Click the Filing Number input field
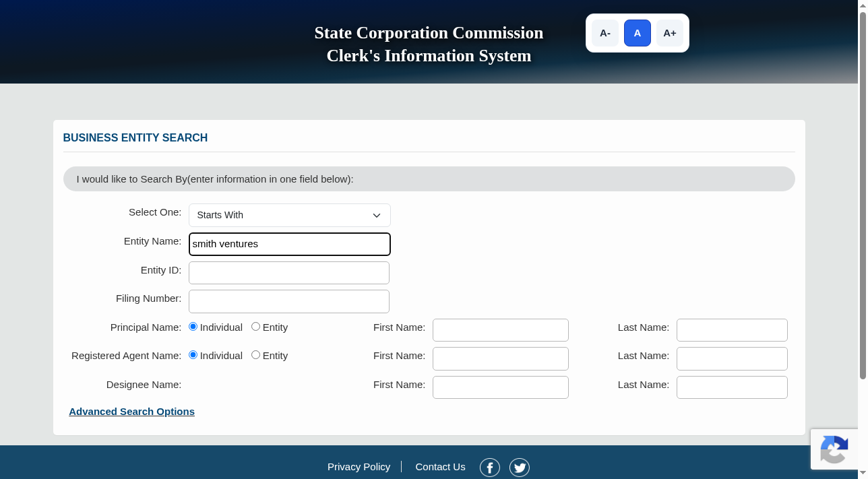868x479 pixels. 289,301
